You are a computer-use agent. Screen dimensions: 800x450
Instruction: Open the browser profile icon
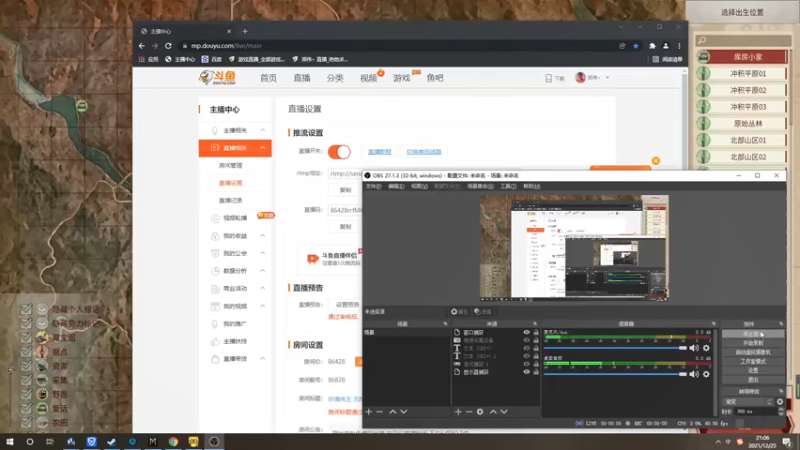(x=666, y=46)
